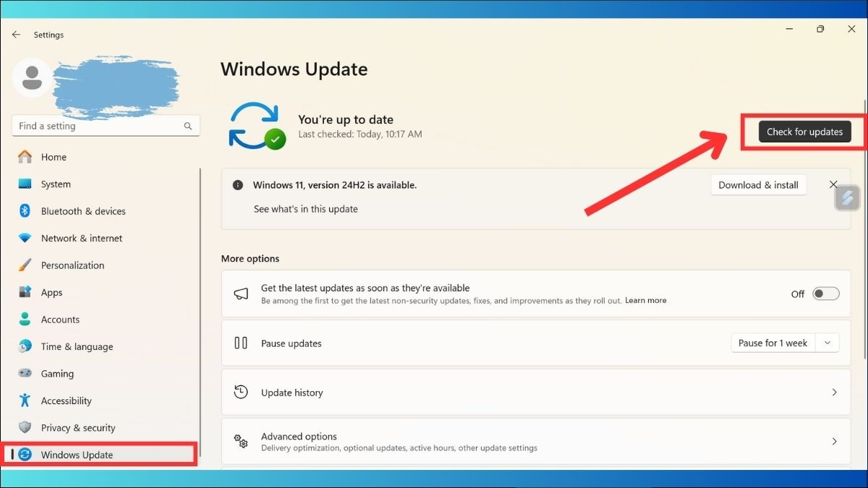
Task: Click the More options heading
Action: tap(250, 258)
